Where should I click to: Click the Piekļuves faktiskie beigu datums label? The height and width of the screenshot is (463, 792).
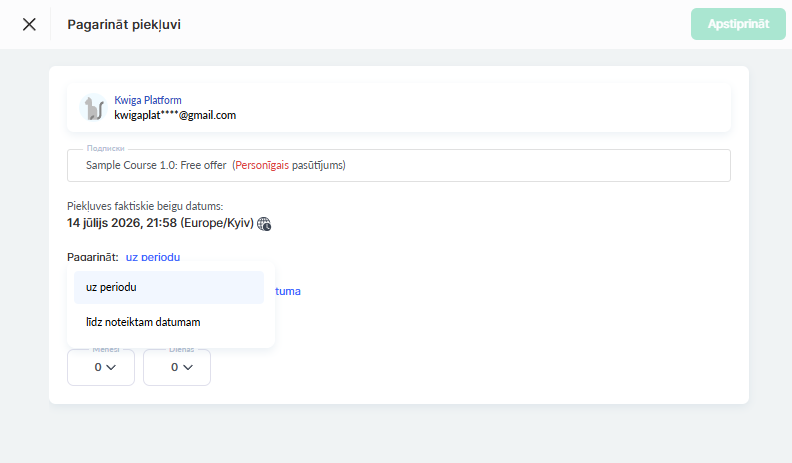click(x=145, y=206)
